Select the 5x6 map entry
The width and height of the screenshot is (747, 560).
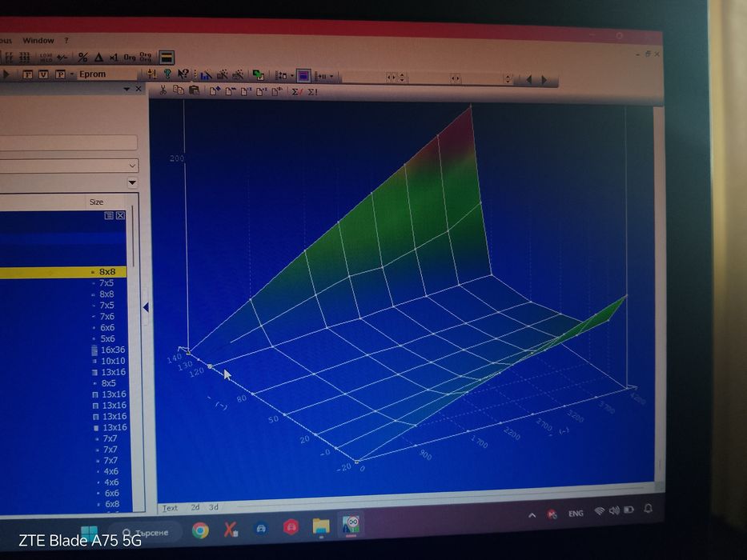(107, 338)
